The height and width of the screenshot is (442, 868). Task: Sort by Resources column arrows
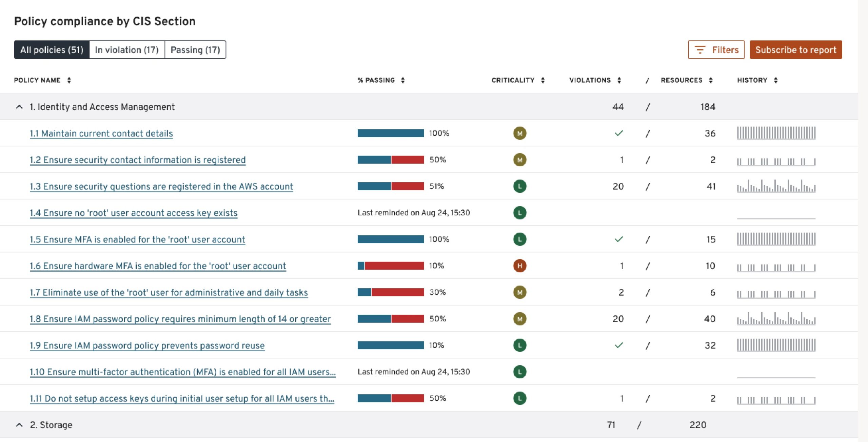coord(711,80)
